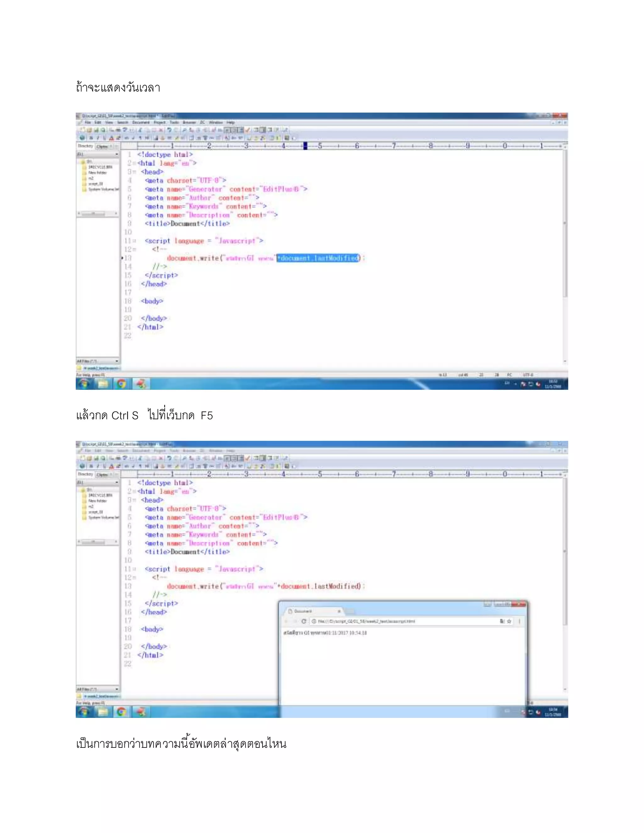Switch to Directory tab in highlighted-code screenshot
644x833 pixels.
[86, 146]
